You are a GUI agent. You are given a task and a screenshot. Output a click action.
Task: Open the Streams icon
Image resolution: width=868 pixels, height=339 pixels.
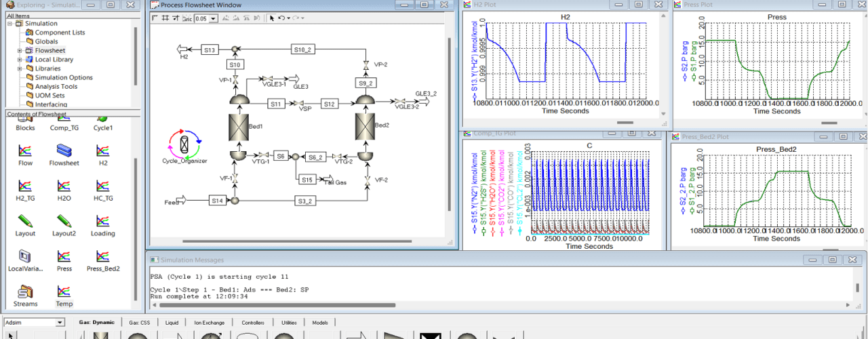click(25, 292)
